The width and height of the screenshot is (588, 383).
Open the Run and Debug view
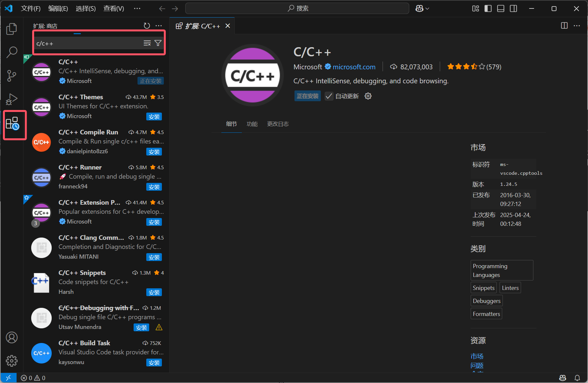[x=12, y=99]
